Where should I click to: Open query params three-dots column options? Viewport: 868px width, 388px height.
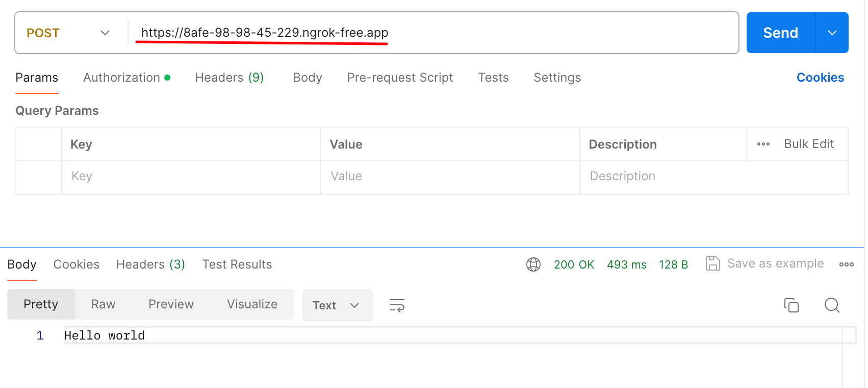[763, 144]
